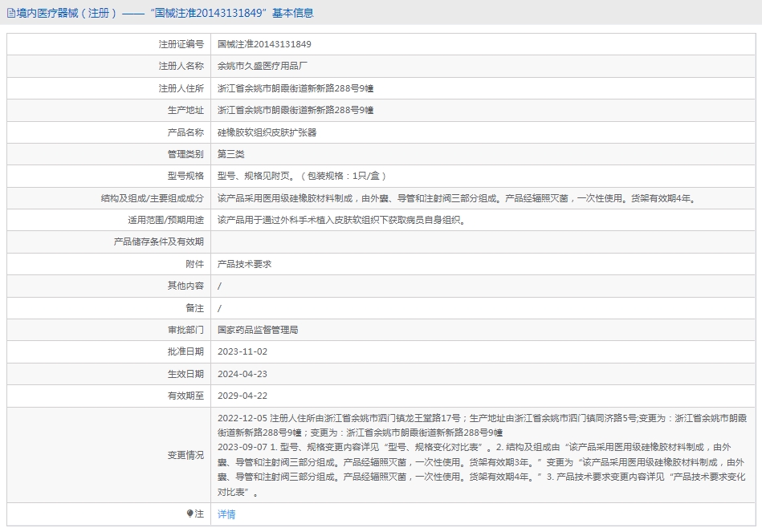Click the lightbulb icon next to 注
Screen dimensions: 762x532
click(190, 514)
